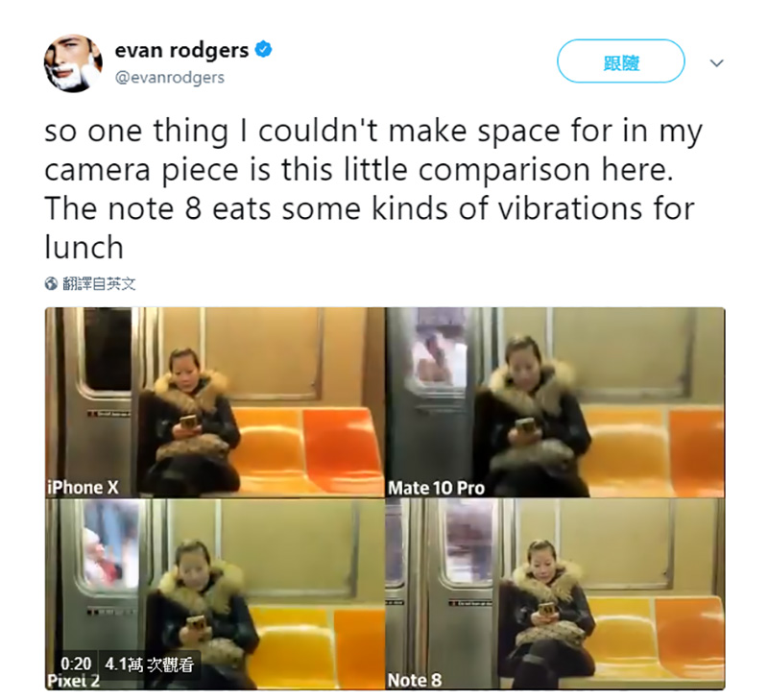This screenshot has width=768, height=700.
Task: Click the iPhone X caption label
Action: point(83,488)
